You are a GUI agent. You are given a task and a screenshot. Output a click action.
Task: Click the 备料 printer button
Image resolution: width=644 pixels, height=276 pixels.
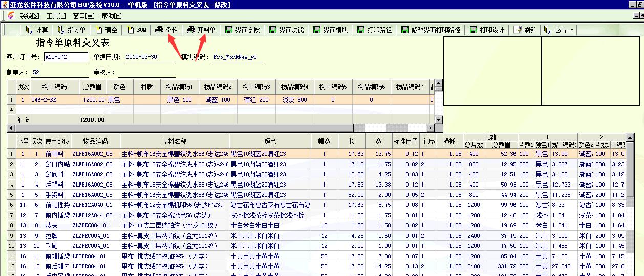click(x=167, y=30)
